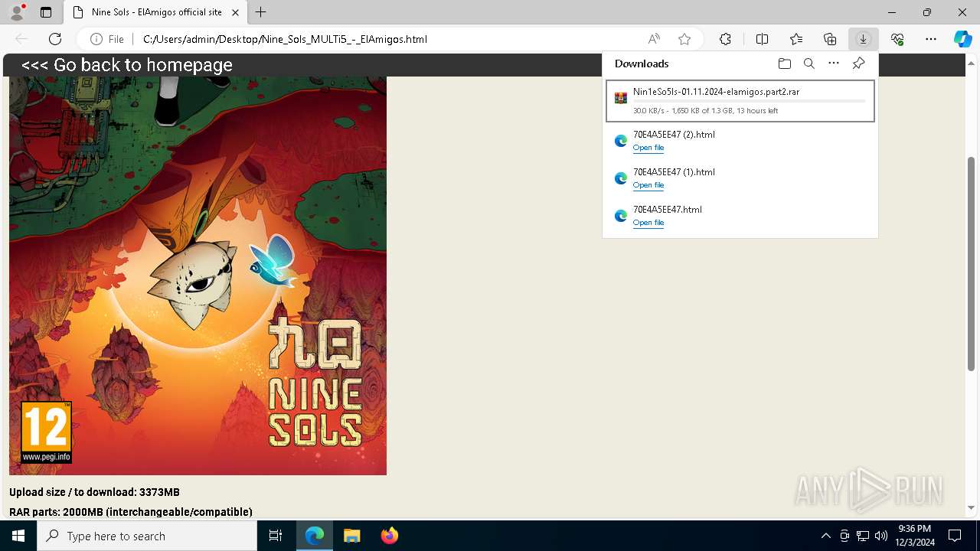The width and height of the screenshot is (980, 551).
Task: Click the Upload size 3373MB text
Action: (94, 492)
